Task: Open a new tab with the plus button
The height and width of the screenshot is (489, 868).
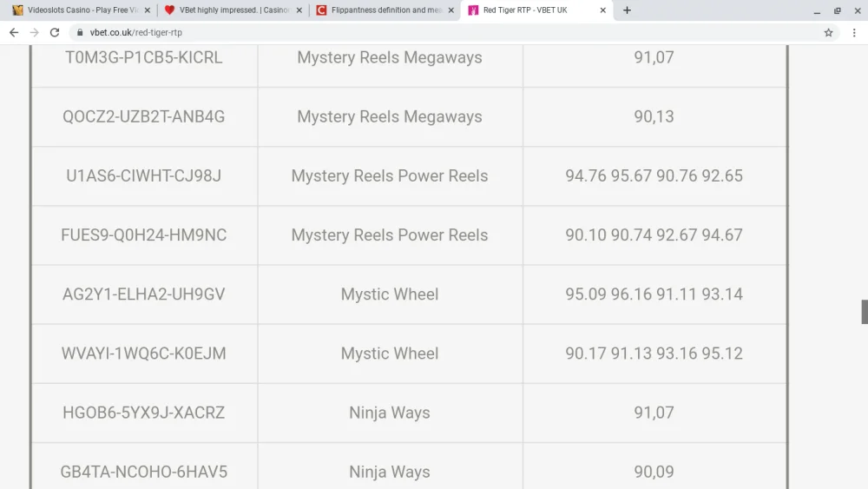Action: [627, 10]
